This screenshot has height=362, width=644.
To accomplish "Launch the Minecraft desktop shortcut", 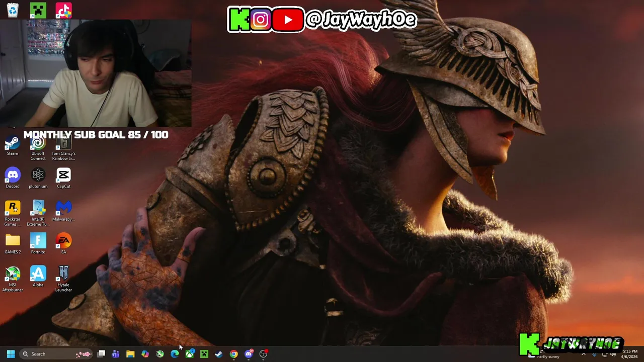I will click(x=38, y=10).
